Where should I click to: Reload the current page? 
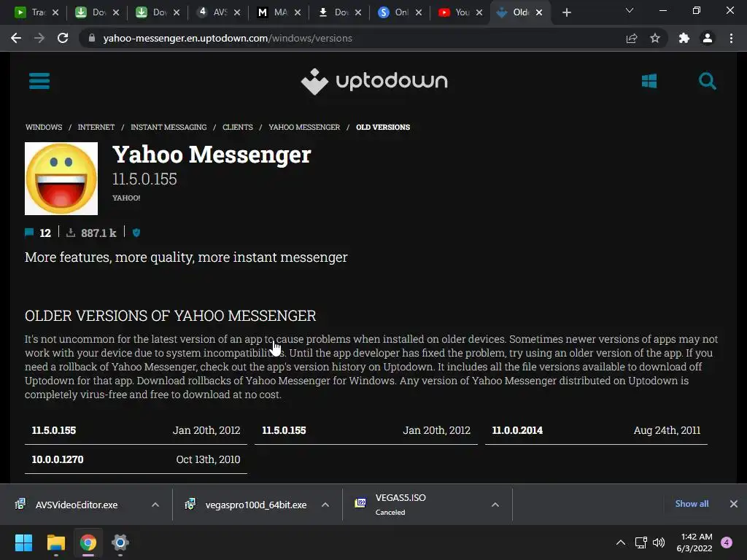[63, 38]
